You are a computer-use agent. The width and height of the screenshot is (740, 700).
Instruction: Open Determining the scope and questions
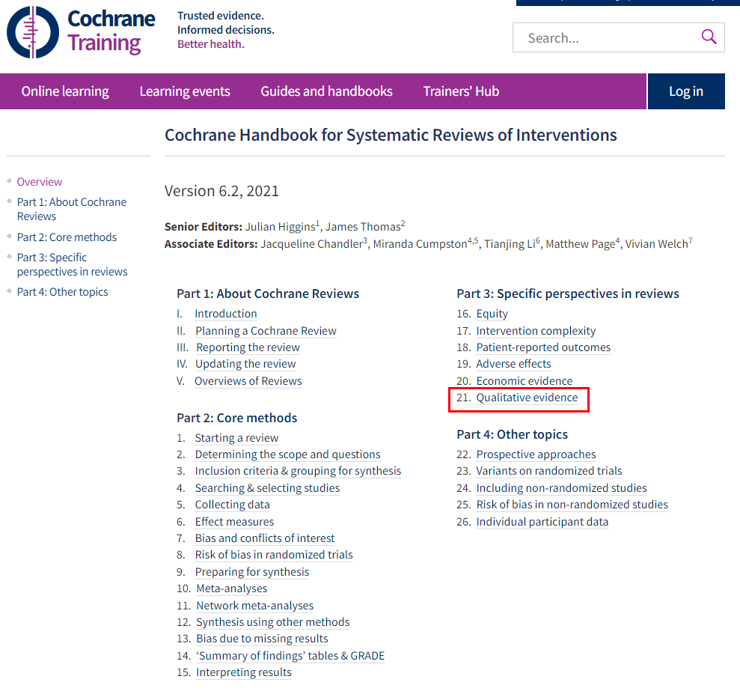(x=287, y=454)
